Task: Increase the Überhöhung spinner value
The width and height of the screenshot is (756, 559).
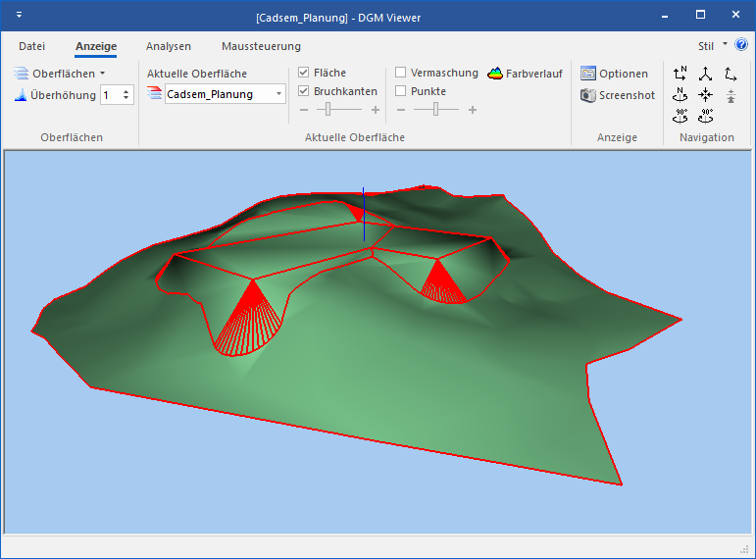Action: click(x=126, y=91)
